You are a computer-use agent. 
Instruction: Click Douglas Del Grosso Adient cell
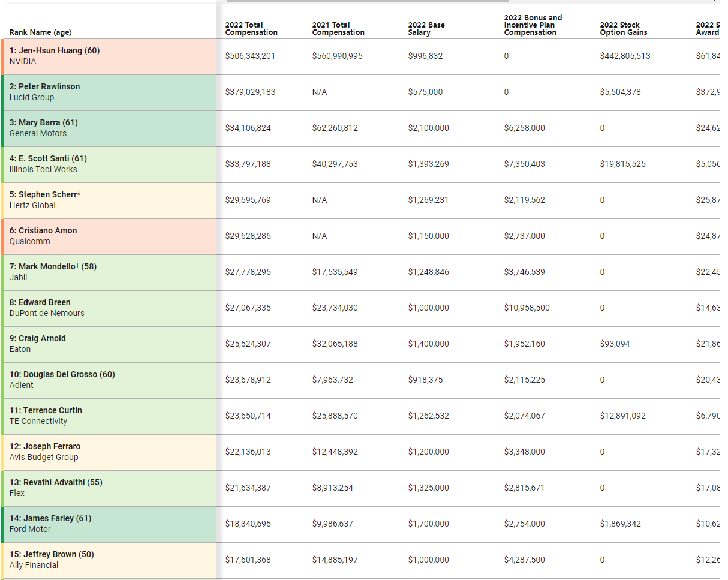tap(109, 380)
